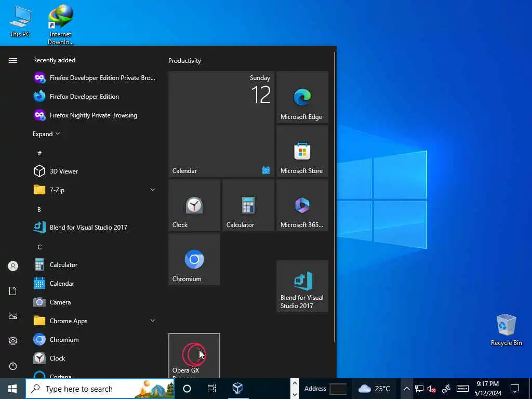Open the Pictures shortcut in Start sidebar

(13, 316)
